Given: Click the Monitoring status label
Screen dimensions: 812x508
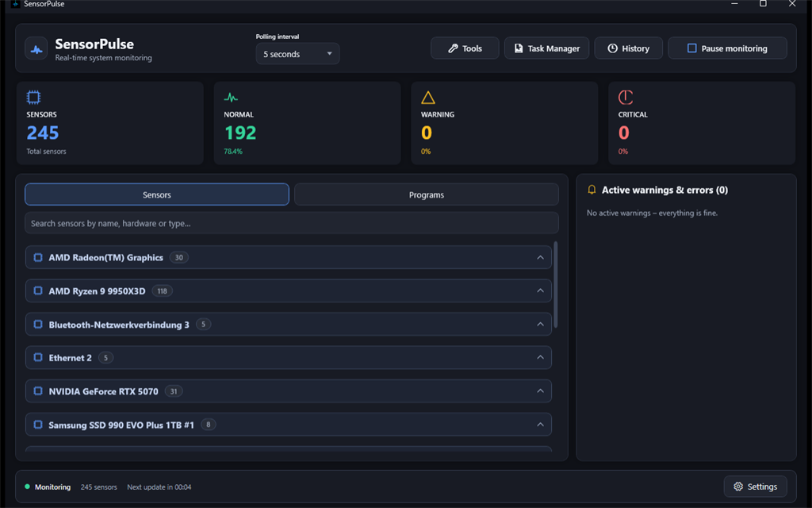Looking at the screenshot, I should (x=52, y=487).
